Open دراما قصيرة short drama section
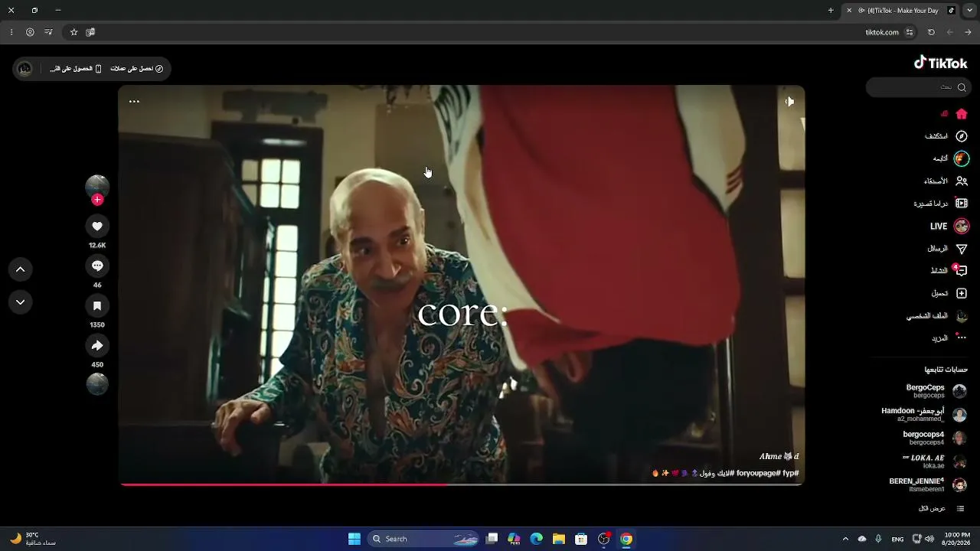Screen dimensions: 980x551 tap(940, 204)
